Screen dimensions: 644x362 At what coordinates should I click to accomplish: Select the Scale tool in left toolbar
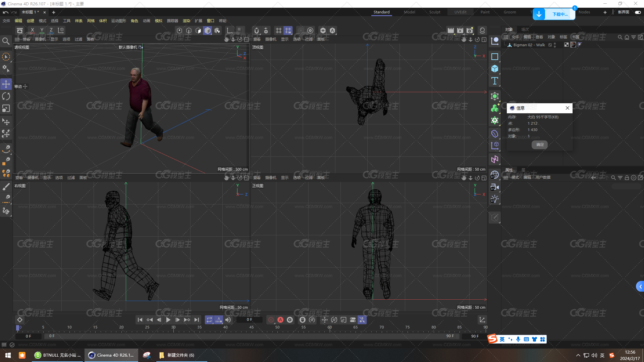[x=6, y=109]
